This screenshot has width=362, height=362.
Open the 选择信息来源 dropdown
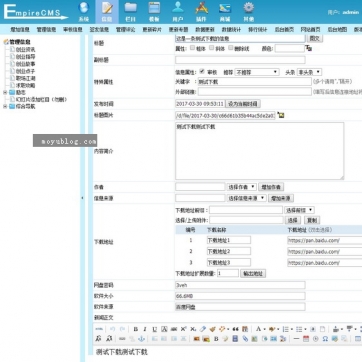(247, 198)
